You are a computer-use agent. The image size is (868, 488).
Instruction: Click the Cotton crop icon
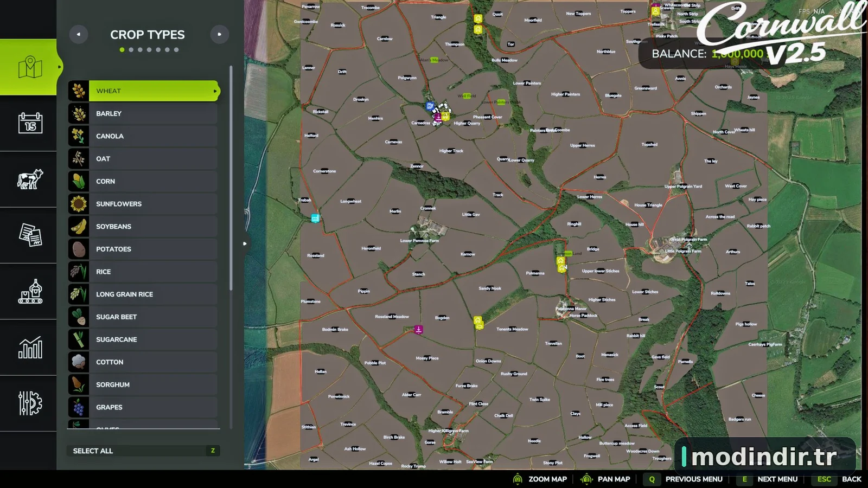(x=79, y=362)
